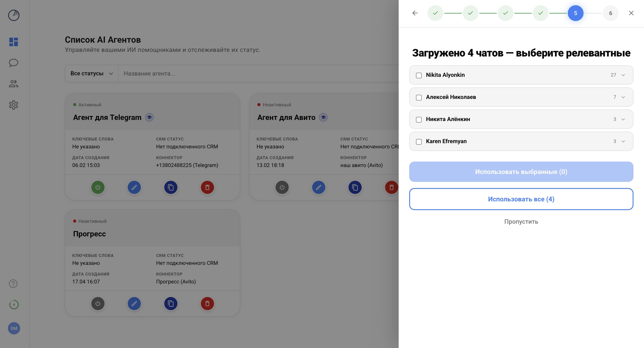
Task: Click the back arrow in wizard header
Action: [x=415, y=13]
